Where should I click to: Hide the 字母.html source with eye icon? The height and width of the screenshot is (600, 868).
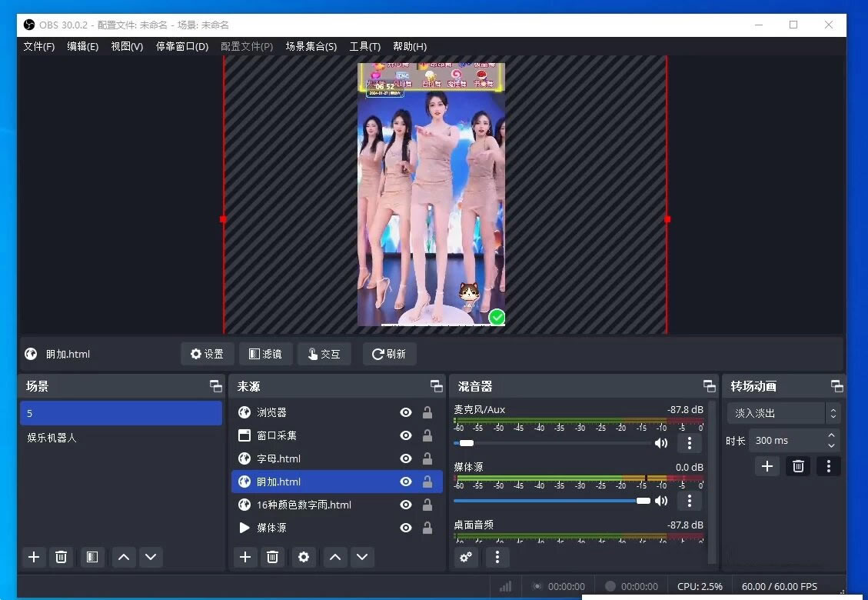(406, 458)
